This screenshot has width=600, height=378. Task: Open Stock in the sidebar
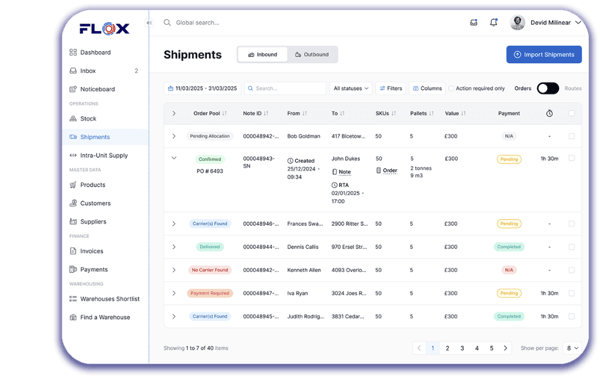click(x=88, y=119)
